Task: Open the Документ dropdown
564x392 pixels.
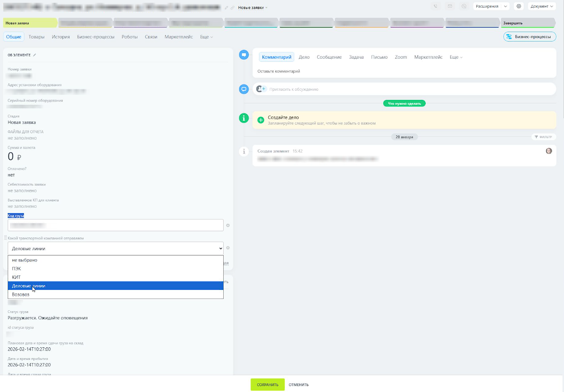Action: tap(541, 6)
